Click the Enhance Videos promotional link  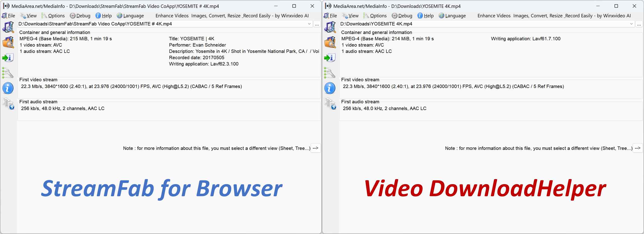click(172, 16)
